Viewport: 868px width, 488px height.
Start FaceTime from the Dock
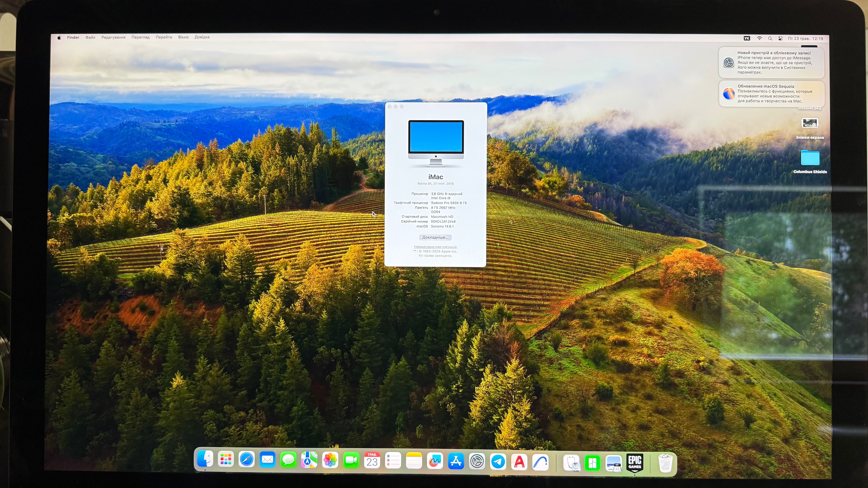pos(351,460)
